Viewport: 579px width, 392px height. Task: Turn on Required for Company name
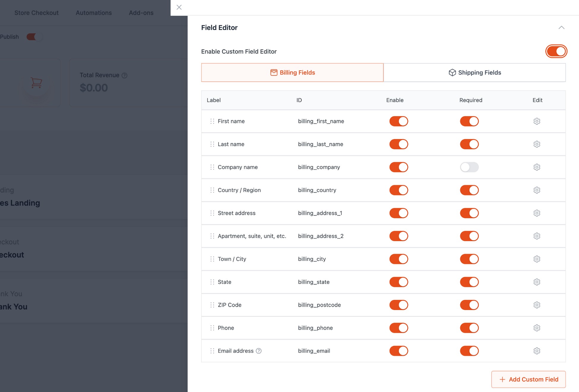pyautogui.click(x=469, y=167)
